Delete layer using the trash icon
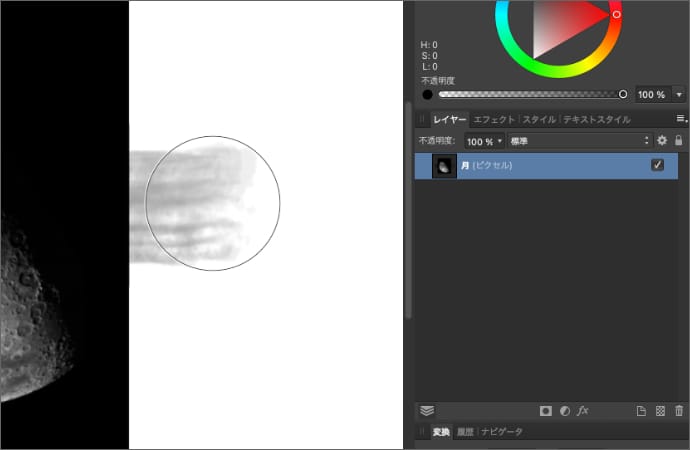The image size is (690, 450). [x=679, y=410]
